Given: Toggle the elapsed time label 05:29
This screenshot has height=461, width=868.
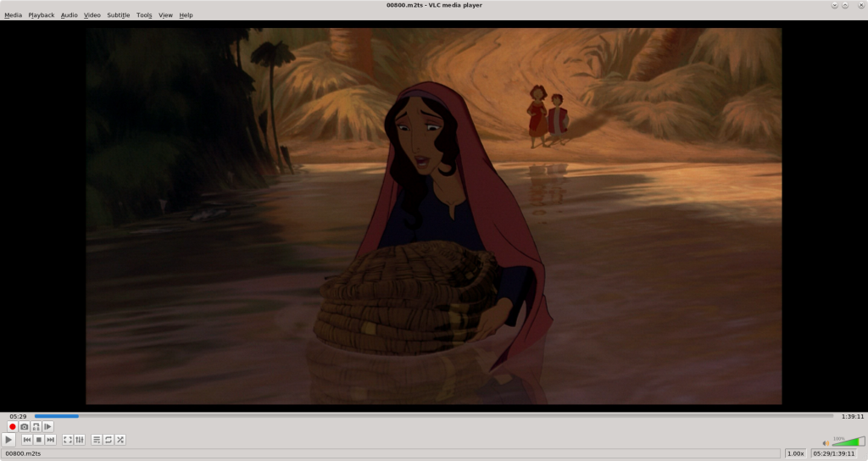Looking at the screenshot, I should (x=18, y=416).
